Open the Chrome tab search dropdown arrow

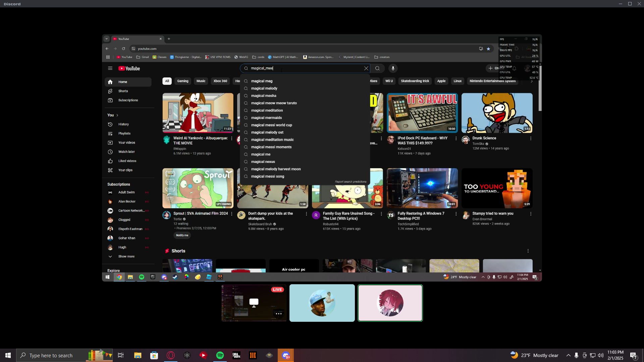coord(106,39)
